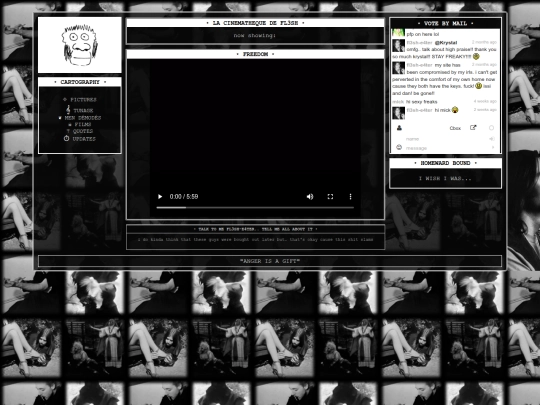Image resolution: width=540 pixels, height=405 pixels.
Task: Click the small icon beside Films
Action: pos(70,125)
